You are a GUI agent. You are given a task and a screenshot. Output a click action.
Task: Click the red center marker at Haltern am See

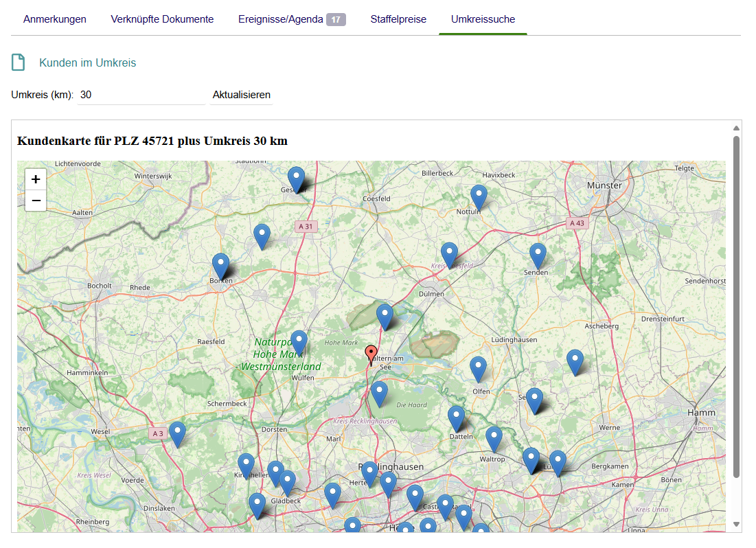click(x=371, y=354)
